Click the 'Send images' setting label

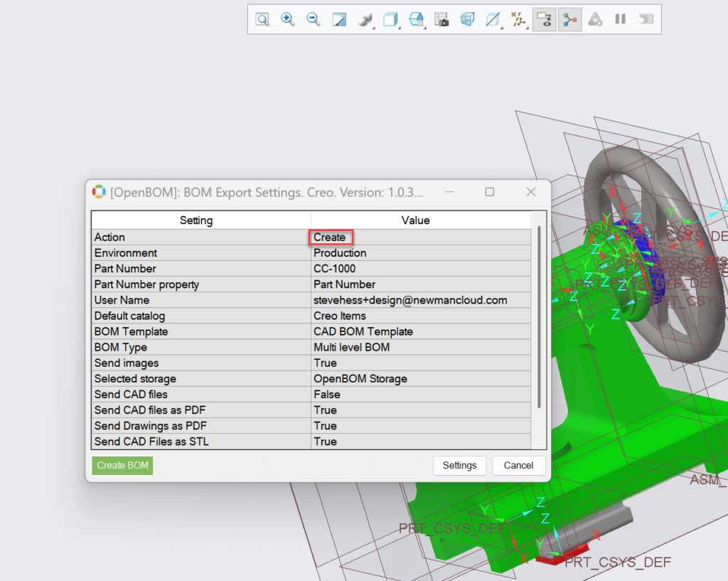tap(127, 363)
